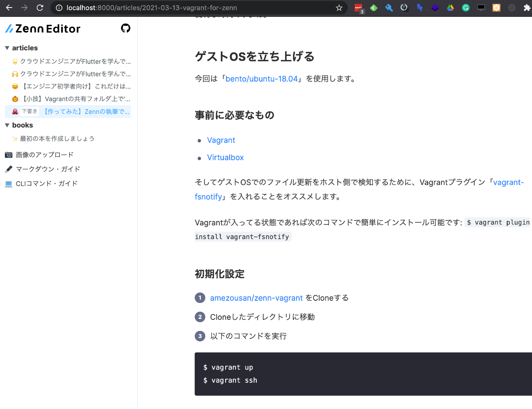
Task: Open book 最初の本を作成しましょう
Action: tap(53, 138)
